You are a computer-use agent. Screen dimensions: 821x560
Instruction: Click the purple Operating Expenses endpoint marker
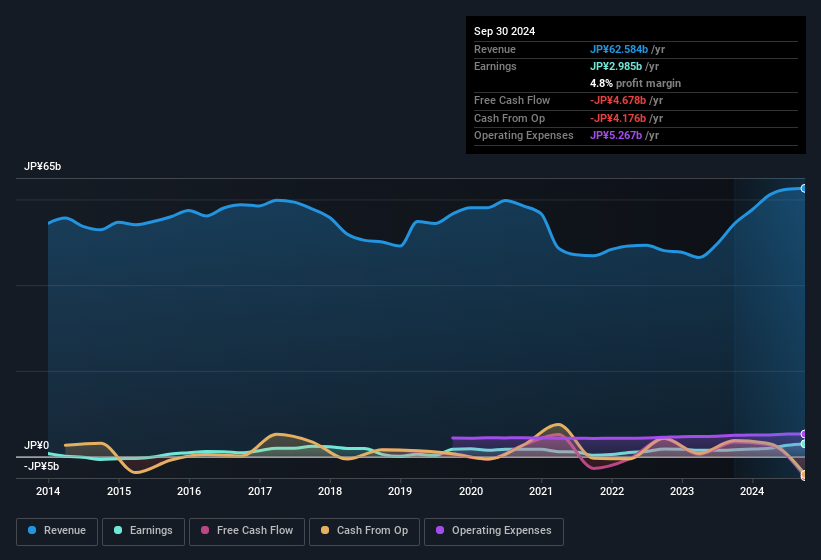(x=804, y=434)
